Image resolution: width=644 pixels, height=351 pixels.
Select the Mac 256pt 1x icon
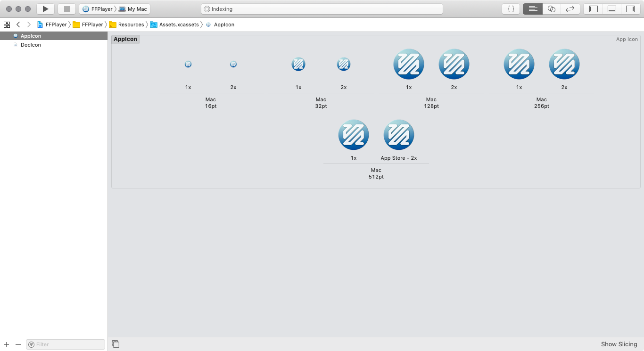pos(519,64)
